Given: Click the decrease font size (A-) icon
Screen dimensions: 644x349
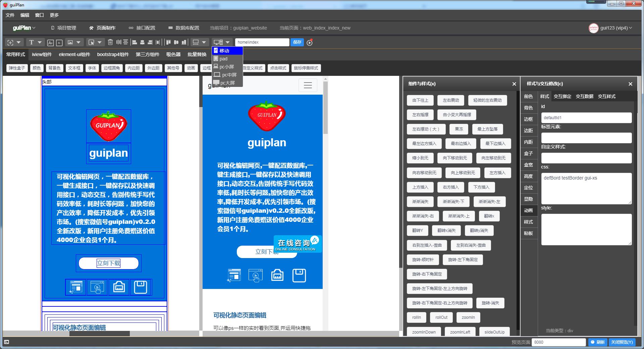Looking at the screenshot, I should coord(59,42).
